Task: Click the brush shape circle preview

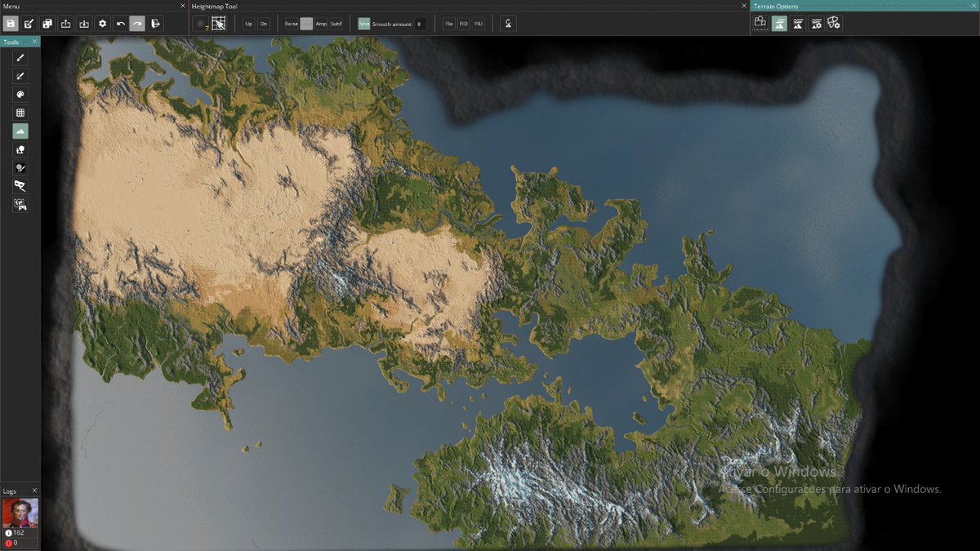Action: tap(200, 24)
